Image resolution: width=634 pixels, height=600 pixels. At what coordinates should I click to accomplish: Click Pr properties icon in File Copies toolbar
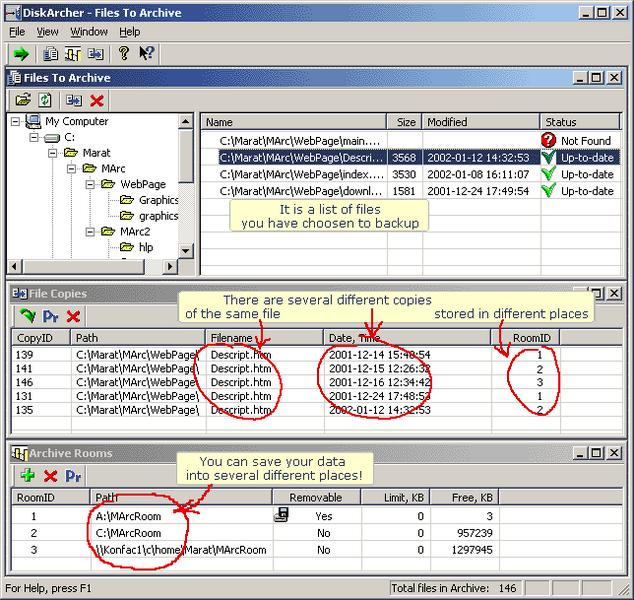51,316
